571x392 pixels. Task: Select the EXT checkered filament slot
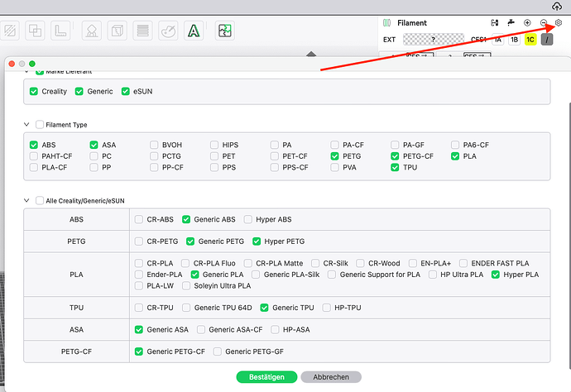coord(434,40)
